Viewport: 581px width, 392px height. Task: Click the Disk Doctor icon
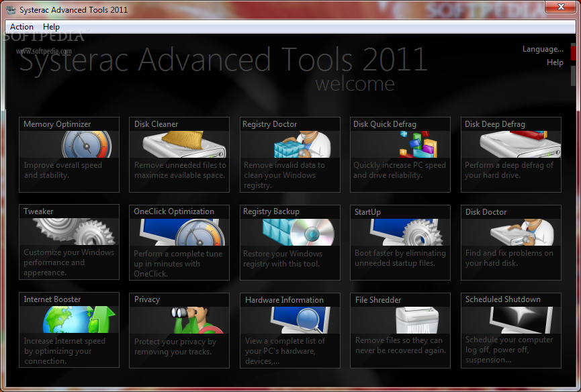[x=522, y=232]
